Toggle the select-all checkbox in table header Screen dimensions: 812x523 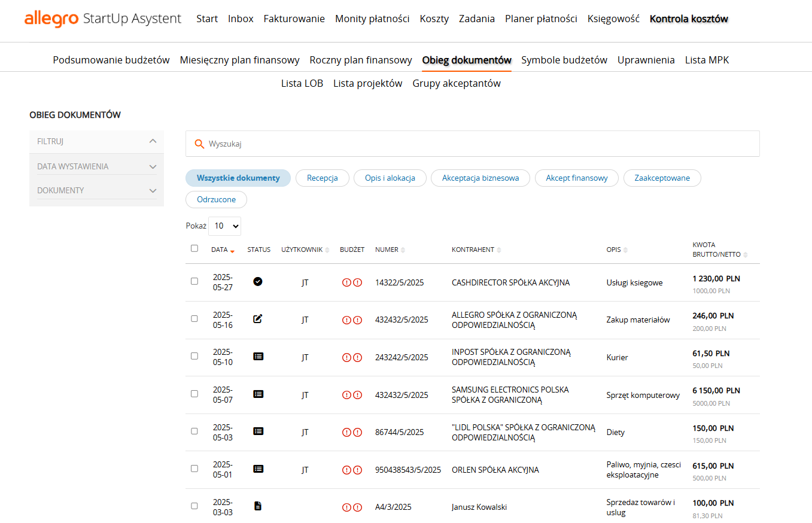coord(194,248)
